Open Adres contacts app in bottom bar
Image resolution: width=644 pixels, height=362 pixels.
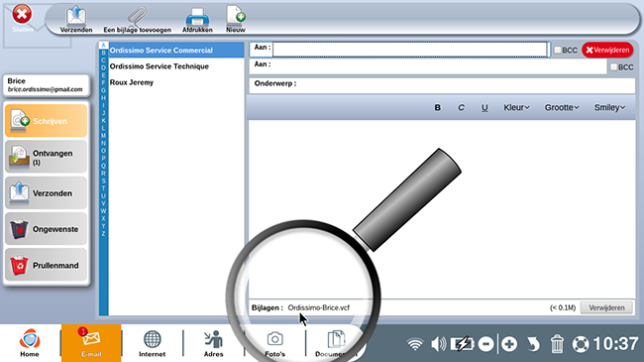[214, 343]
